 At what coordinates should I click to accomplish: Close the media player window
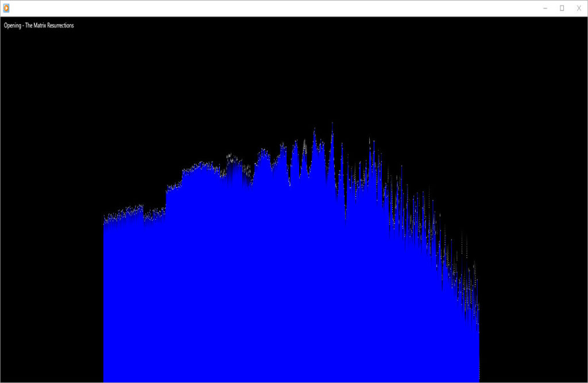click(x=579, y=8)
